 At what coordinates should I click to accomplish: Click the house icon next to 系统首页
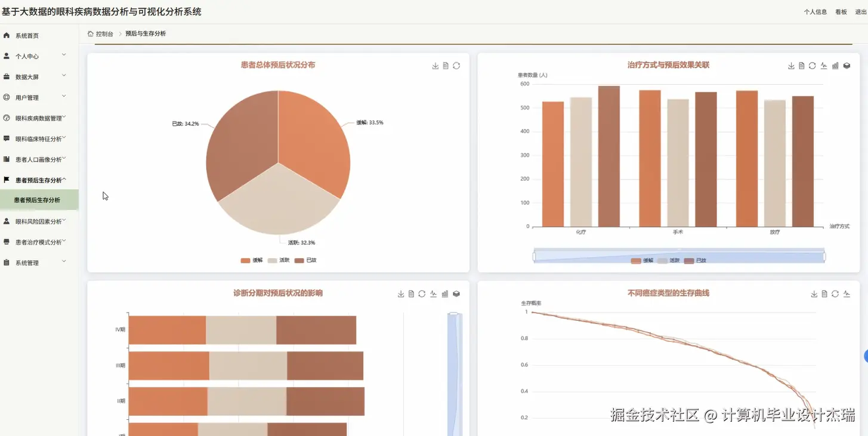[7, 35]
